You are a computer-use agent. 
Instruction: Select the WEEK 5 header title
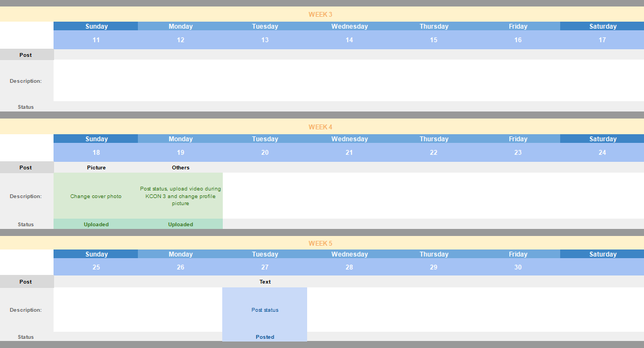320,243
